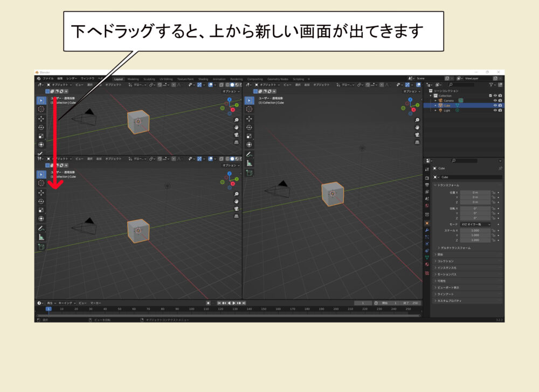Open the Render properties tab icon
539x392 pixels.
tap(427, 178)
